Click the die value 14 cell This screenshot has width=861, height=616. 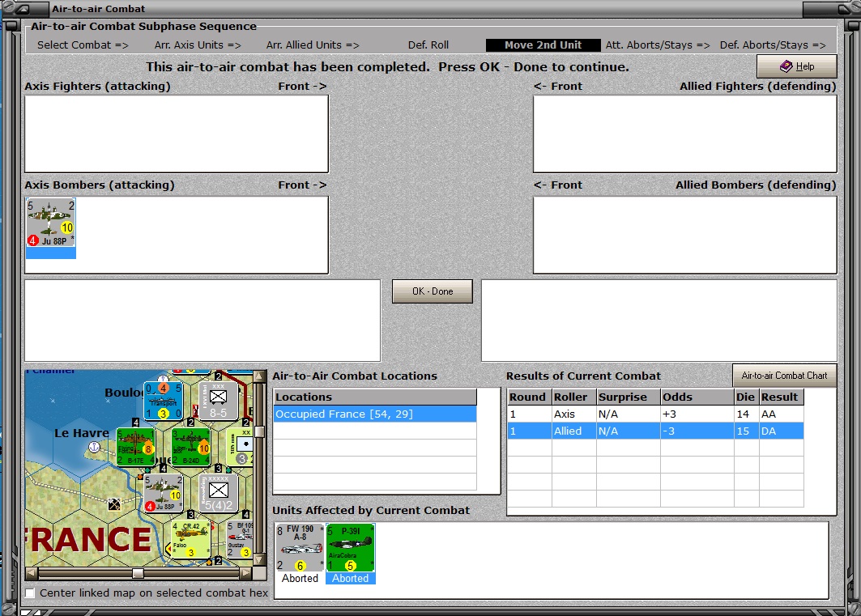[746, 414]
